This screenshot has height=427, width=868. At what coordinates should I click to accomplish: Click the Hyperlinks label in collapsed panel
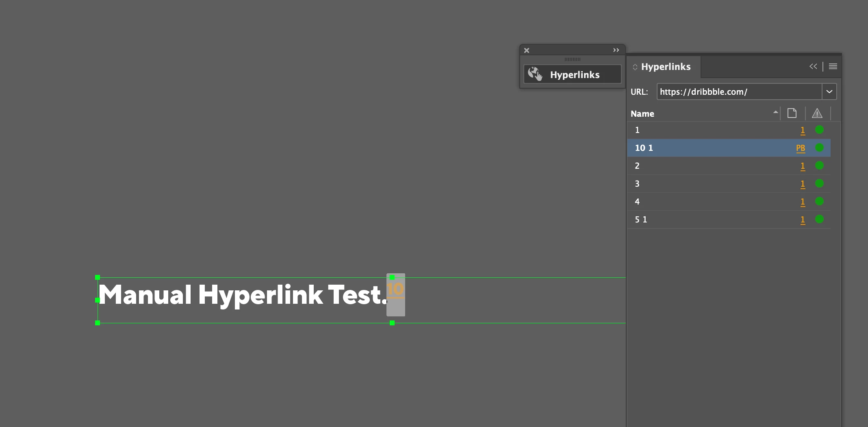(x=575, y=75)
